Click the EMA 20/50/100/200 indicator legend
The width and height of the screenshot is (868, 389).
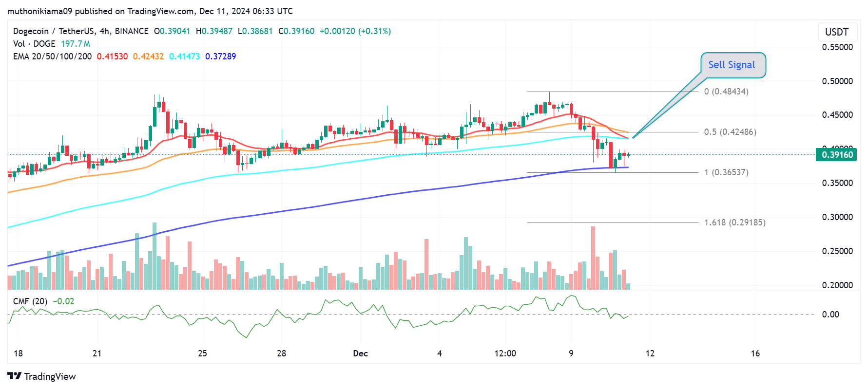click(52, 56)
